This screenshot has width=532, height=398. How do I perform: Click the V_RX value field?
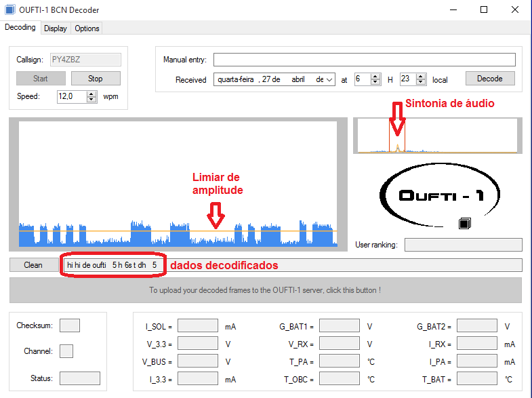point(340,343)
